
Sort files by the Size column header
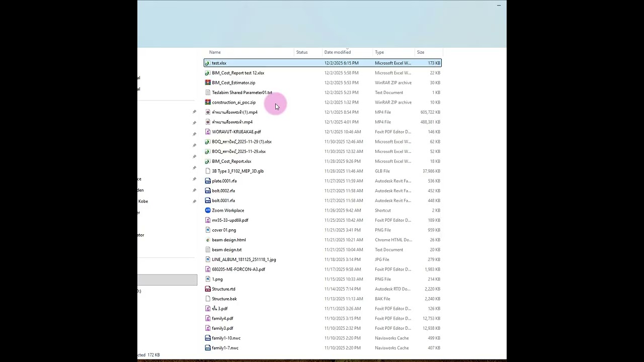421,52
